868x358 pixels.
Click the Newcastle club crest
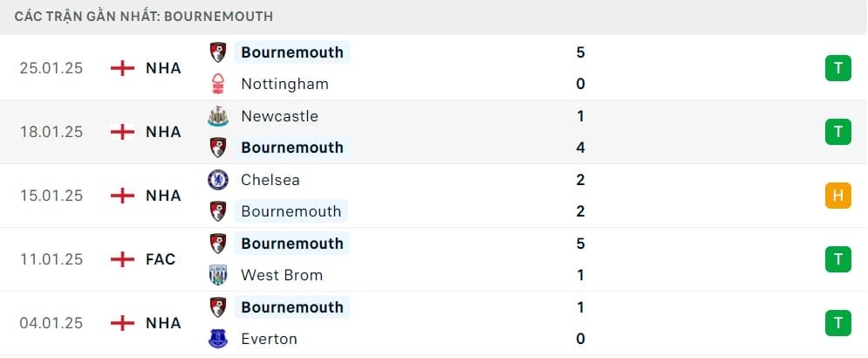218,116
